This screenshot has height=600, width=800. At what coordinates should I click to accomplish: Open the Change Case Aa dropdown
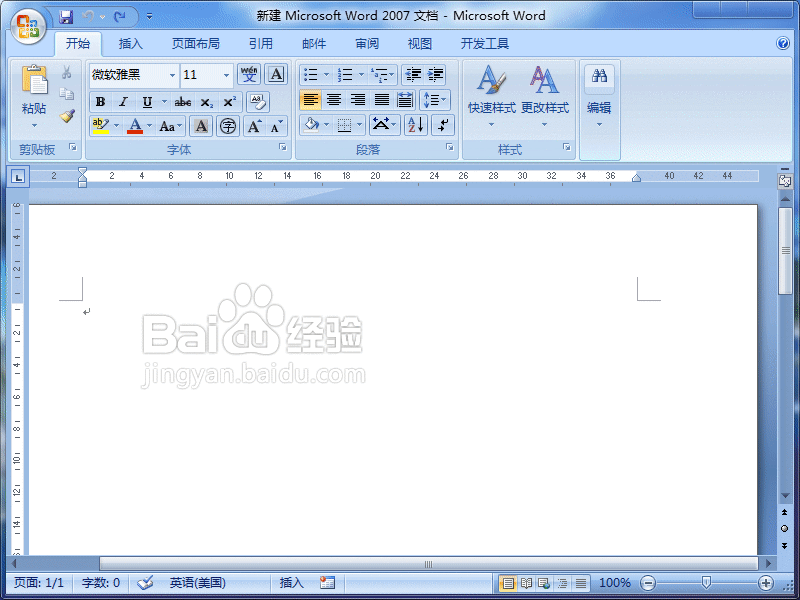pos(170,126)
